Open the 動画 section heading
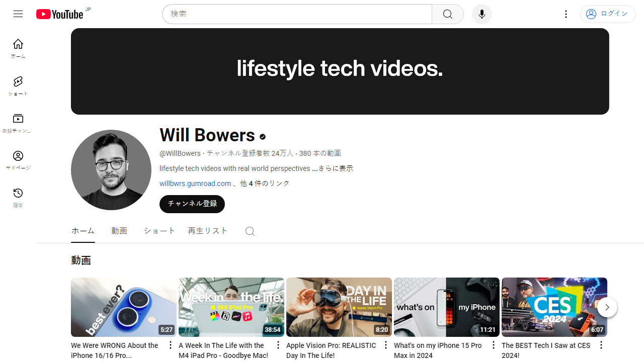Viewport: 644px width, 362px height. pyautogui.click(x=81, y=260)
